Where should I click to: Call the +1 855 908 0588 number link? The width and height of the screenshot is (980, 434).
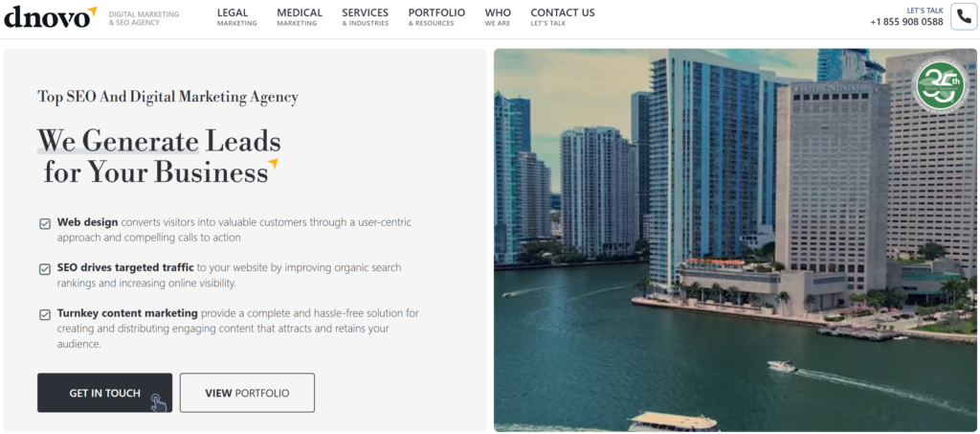(906, 22)
